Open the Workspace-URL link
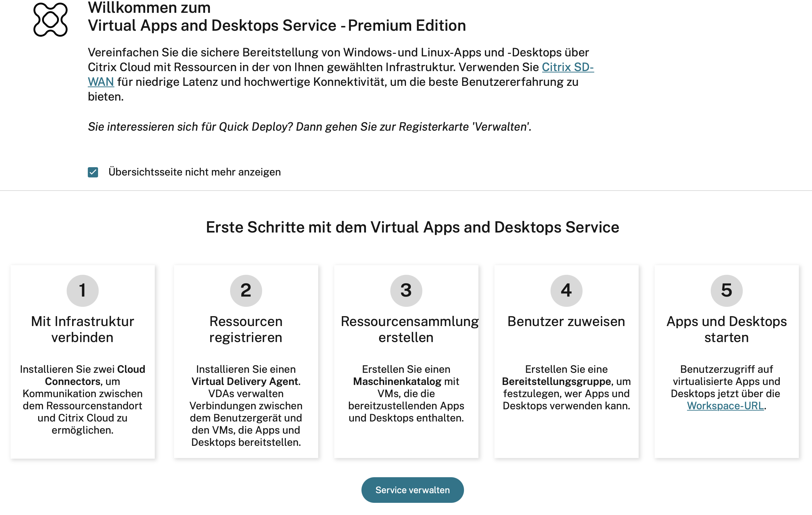The image size is (812, 515). (x=725, y=405)
